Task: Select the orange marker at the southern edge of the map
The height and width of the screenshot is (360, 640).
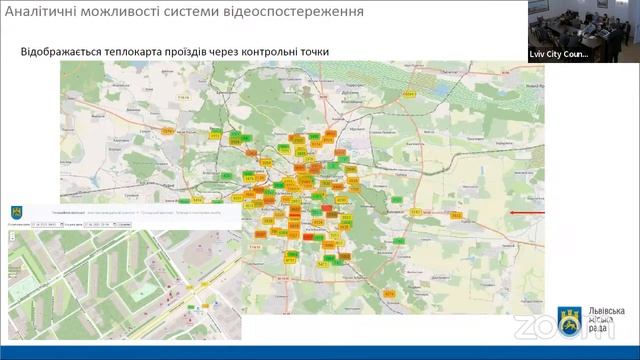Action: [x=389, y=293]
